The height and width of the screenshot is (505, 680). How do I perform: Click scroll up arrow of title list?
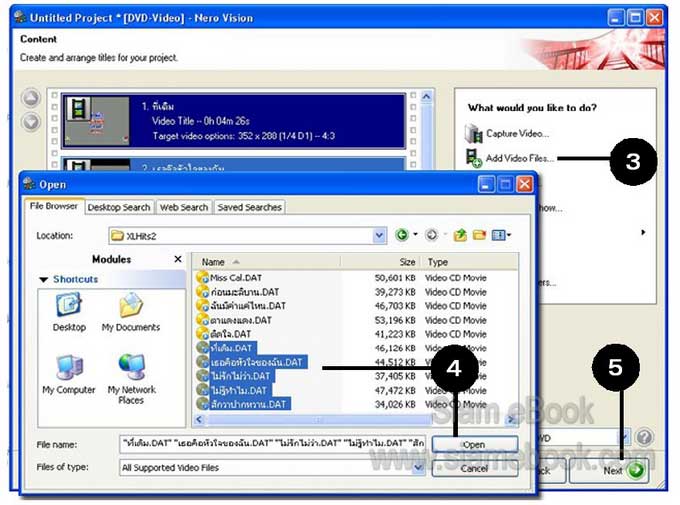click(x=426, y=96)
